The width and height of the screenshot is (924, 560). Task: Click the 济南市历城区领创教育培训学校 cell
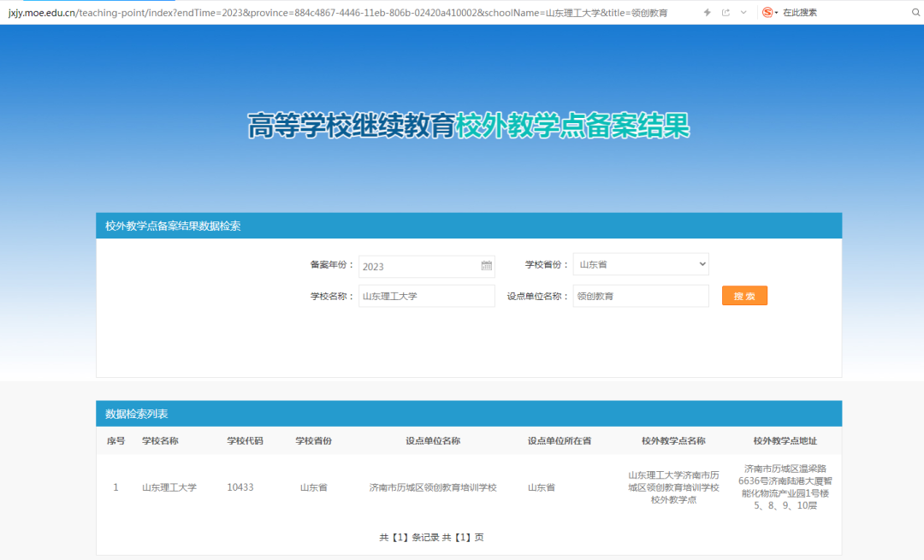point(433,487)
